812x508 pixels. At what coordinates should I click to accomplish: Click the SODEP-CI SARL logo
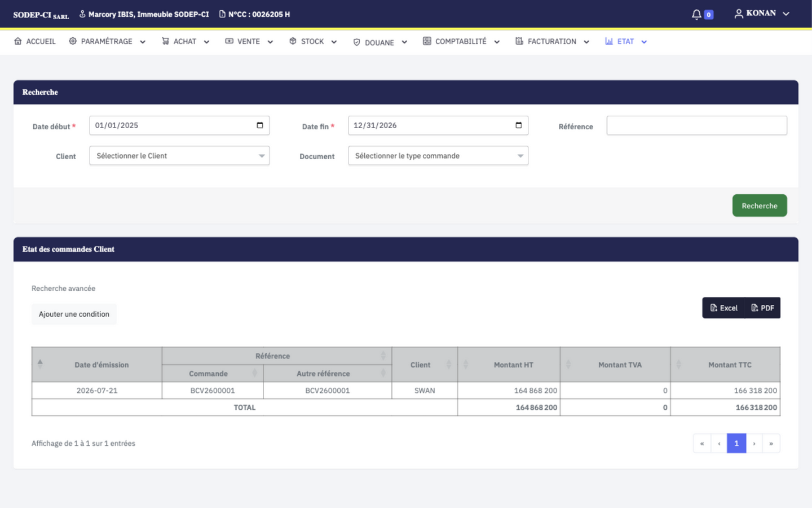(x=41, y=15)
